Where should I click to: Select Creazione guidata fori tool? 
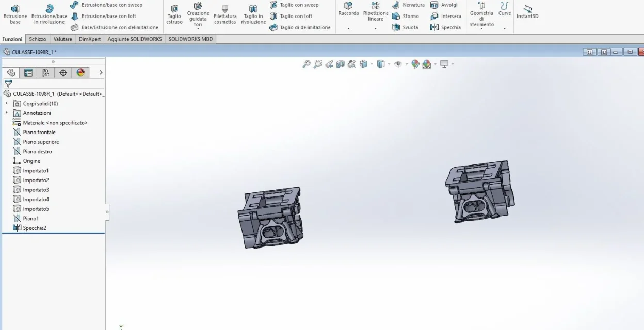(x=198, y=14)
